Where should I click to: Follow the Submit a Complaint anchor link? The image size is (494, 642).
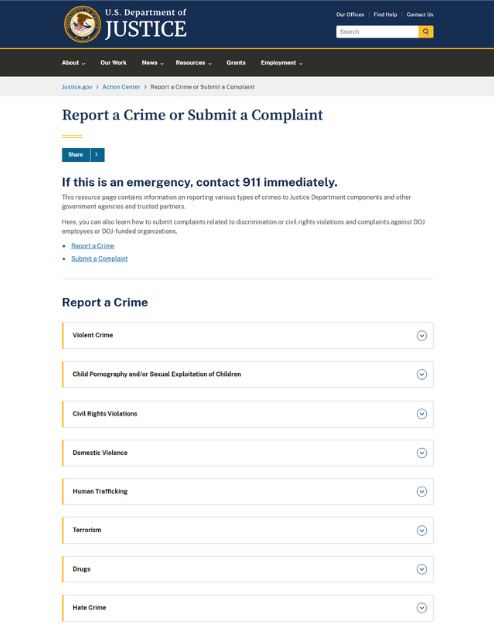pyautogui.click(x=99, y=258)
